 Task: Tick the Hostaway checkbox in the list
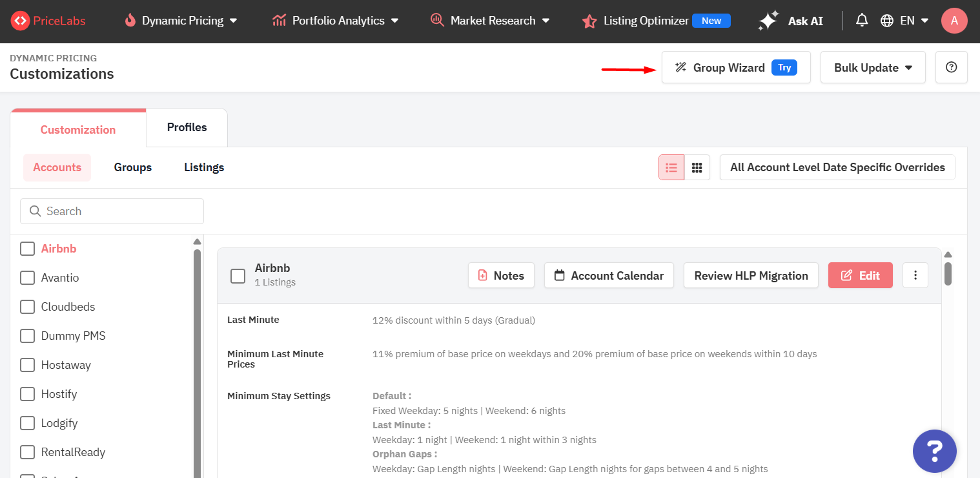(27, 365)
